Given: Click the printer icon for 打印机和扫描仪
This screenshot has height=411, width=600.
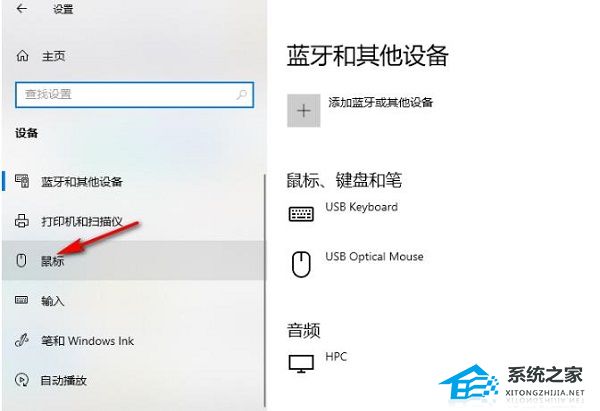Looking at the screenshot, I should pyautogui.click(x=21, y=221).
